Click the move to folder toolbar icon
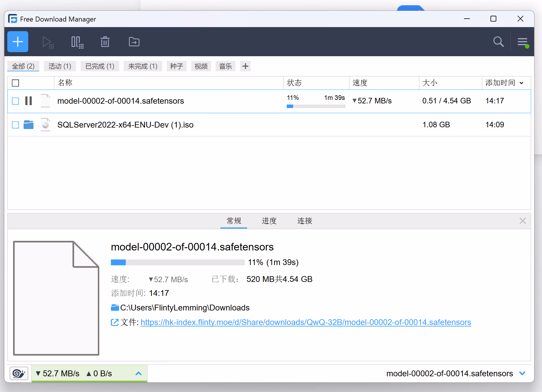 point(134,42)
